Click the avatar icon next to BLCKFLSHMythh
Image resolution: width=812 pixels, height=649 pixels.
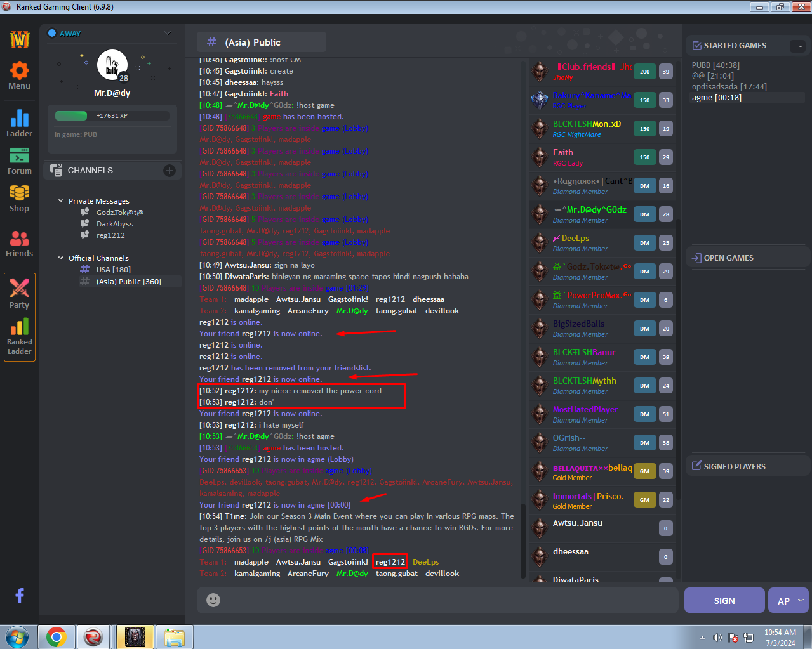[540, 386]
